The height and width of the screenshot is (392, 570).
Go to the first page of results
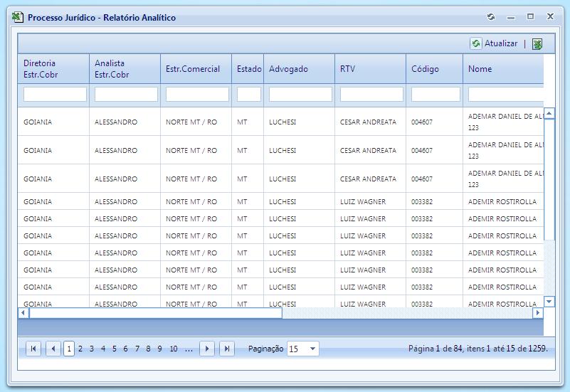(33, 349)
